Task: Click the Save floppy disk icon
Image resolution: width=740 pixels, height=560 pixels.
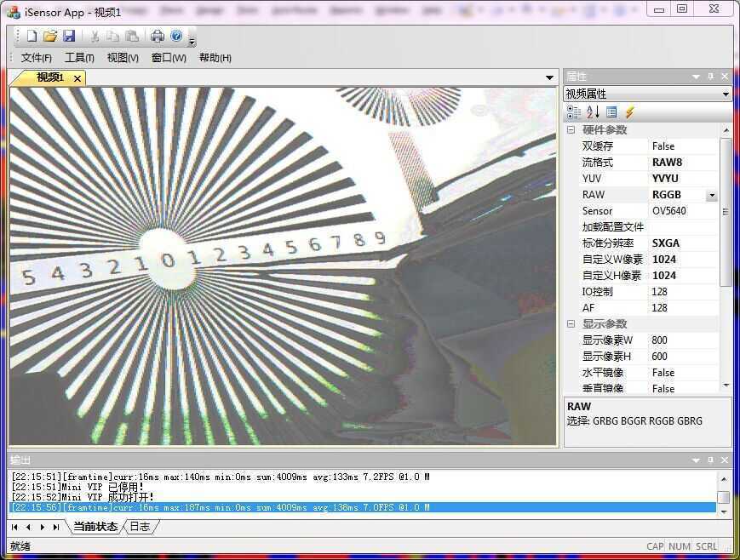Action: pos(69,36)
